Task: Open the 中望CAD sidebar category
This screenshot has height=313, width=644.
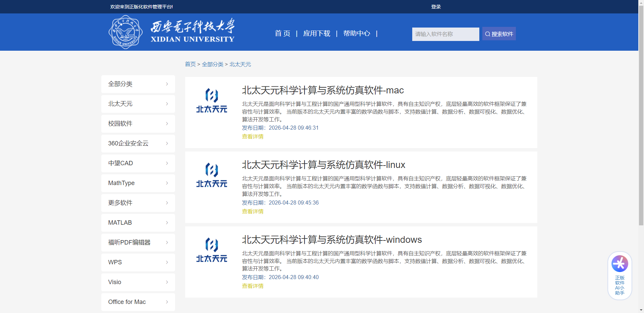Action: [x=138, y=163]
